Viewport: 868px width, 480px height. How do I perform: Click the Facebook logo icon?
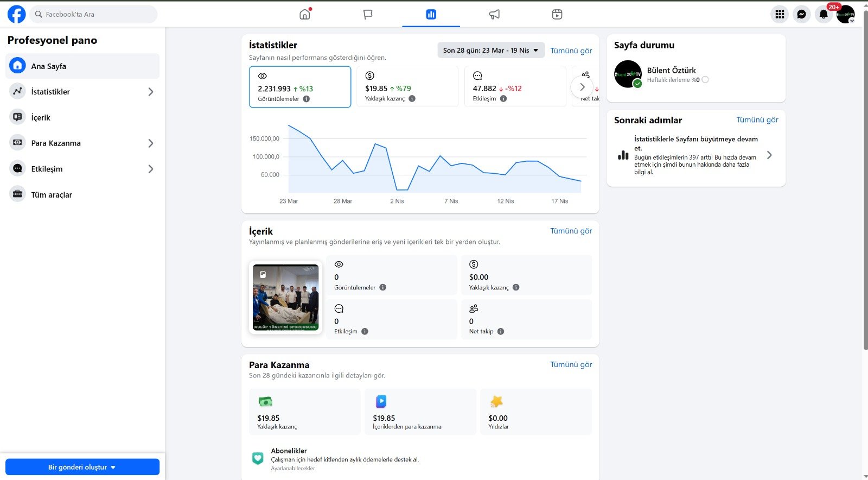16,14
